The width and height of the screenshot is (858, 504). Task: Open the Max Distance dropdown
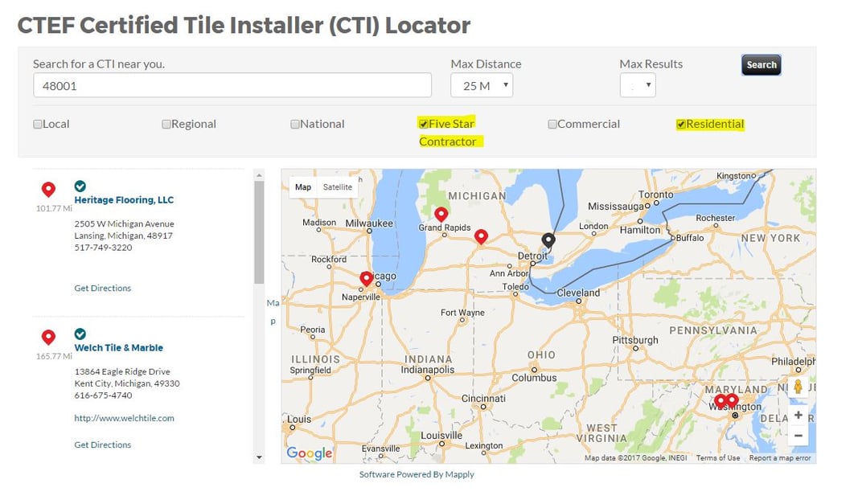point(481,85)
